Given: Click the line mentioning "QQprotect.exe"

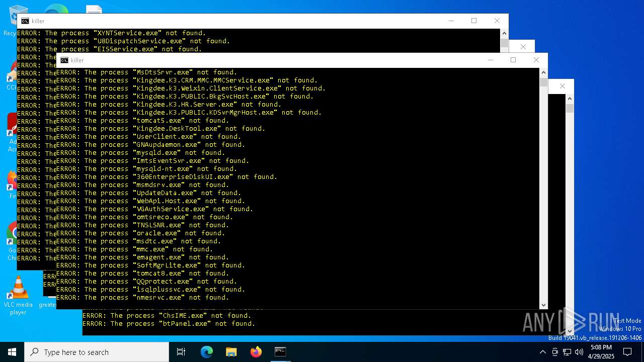Looking at the screenshot, I should click(146, 282).
